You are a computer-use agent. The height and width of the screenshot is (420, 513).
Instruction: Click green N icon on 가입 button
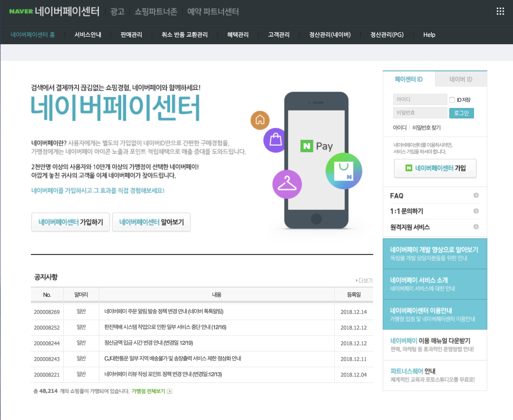point(408,168)
